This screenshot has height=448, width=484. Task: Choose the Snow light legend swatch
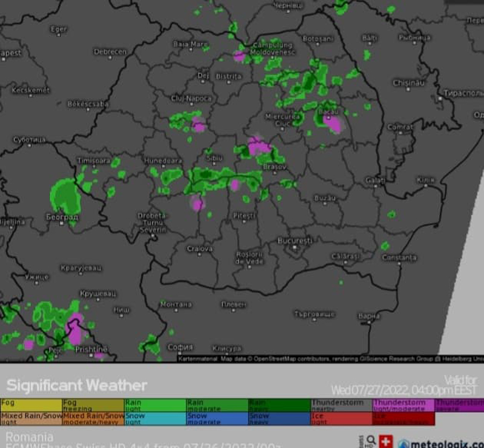click(155, 418)
